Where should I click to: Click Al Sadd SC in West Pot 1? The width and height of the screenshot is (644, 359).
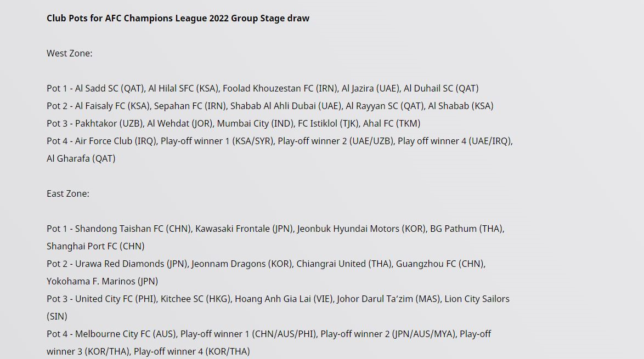(x=97, y=88)
